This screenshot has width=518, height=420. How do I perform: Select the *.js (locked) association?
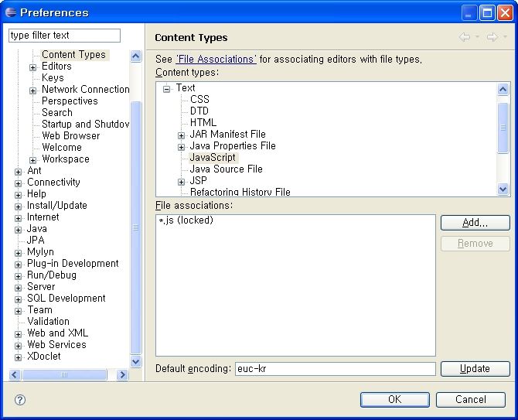186,220
